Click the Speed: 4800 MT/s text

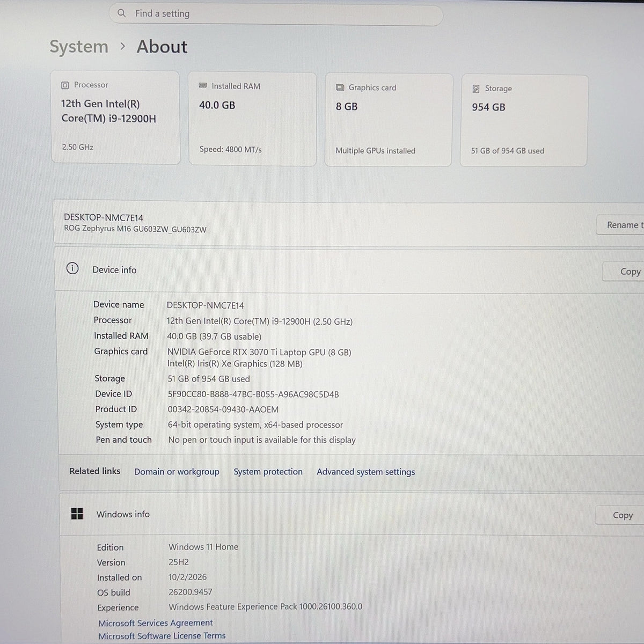pos(231,149)
